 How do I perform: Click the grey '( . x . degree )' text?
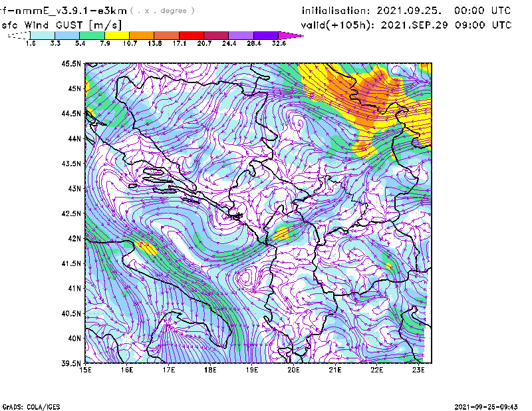(x=162, y=11)
